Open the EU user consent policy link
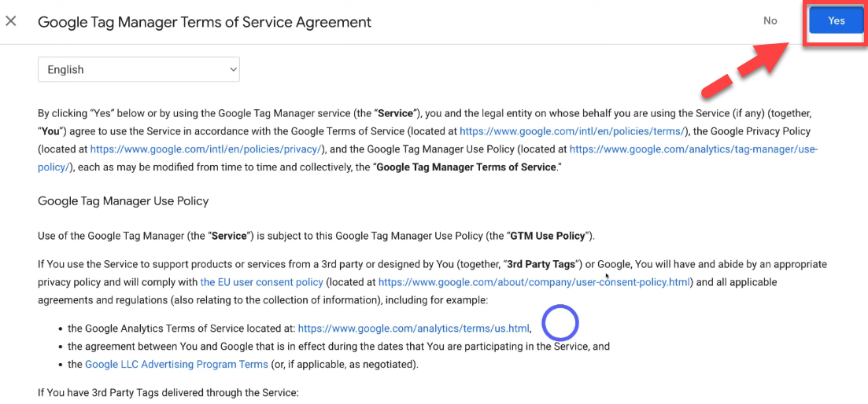 click(x=261, y=282)
